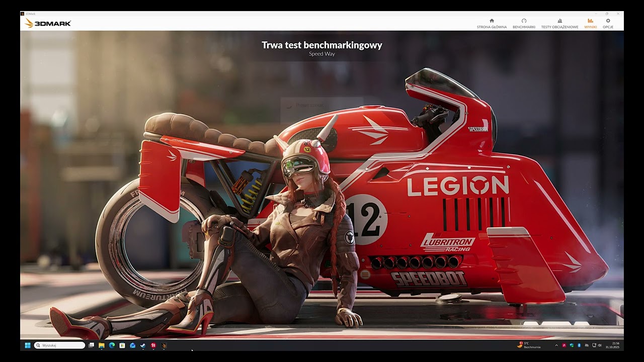Switch to the Benchmarki tab
Screen dimensions: 644x362
coord(524,23)
